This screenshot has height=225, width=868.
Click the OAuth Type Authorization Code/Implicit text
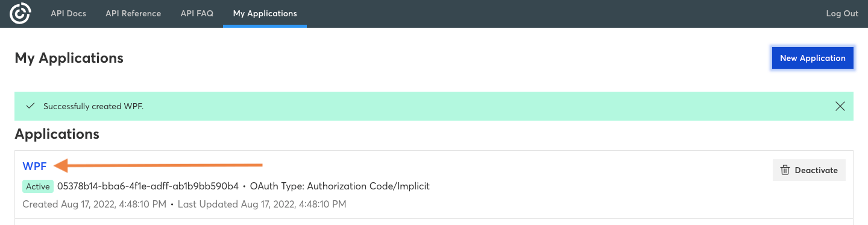point(340,186)
